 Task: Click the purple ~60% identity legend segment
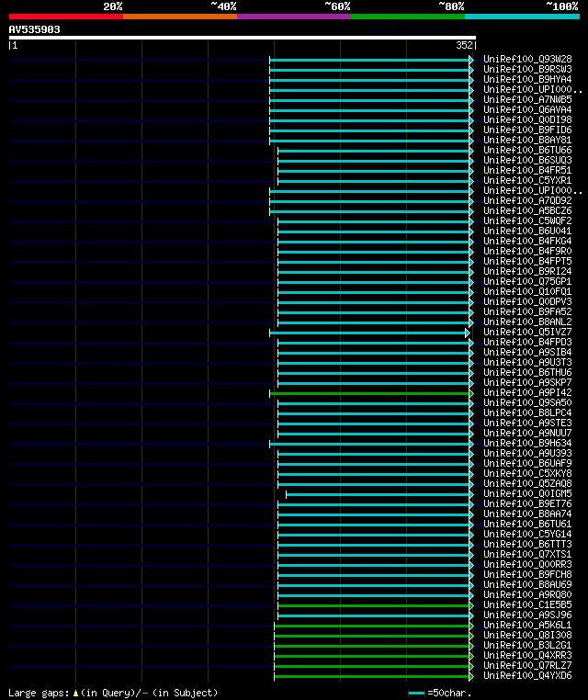coord(294,17)
